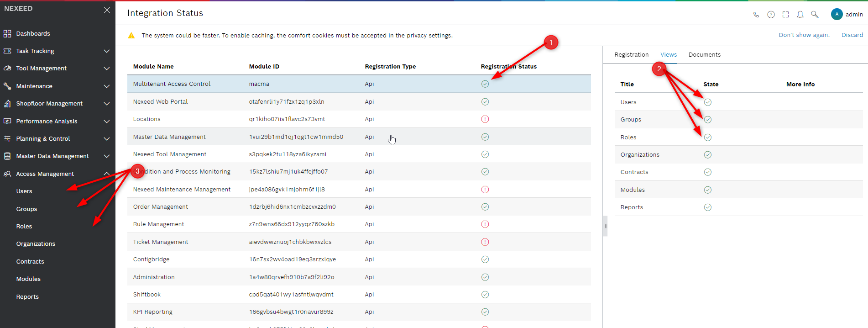The width and height of the screenshot is (868, 328).
Task: Open the admin user avatar
Action: [837, 14]
